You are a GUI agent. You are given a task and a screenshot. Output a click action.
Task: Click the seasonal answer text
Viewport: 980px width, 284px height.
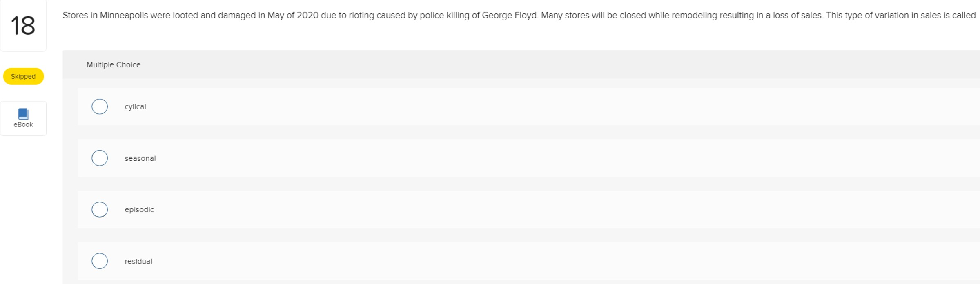[140, 158]
